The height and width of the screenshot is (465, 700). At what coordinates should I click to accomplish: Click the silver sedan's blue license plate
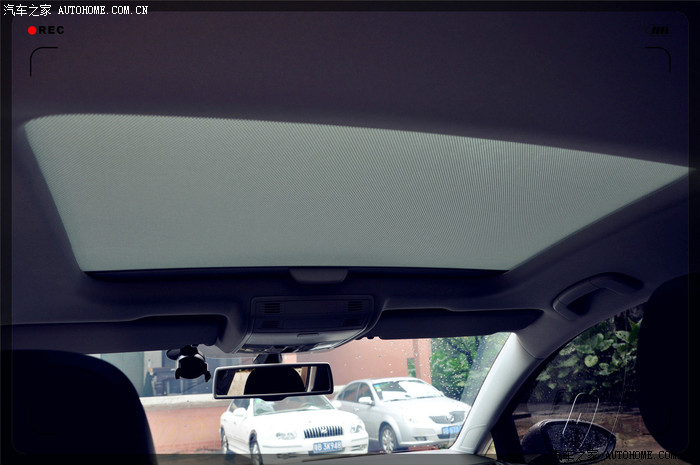coord(451,430)
